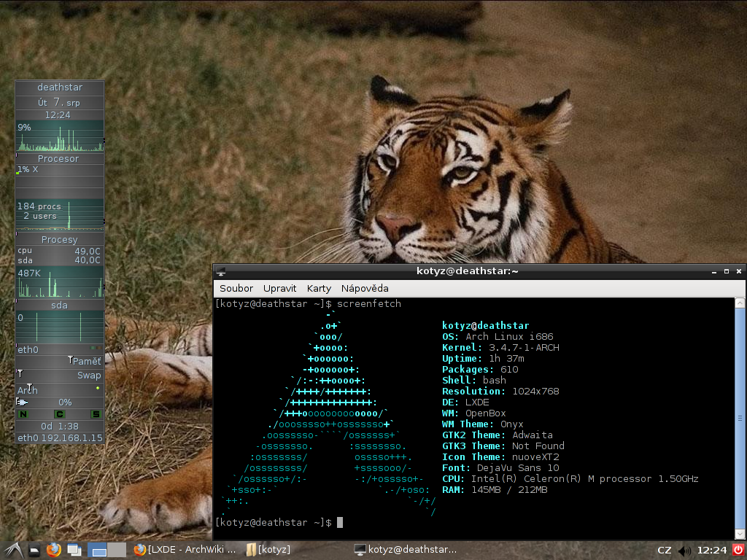Click the eth0 network traffic chart
The image size is (747, 560).
[60, 327]
